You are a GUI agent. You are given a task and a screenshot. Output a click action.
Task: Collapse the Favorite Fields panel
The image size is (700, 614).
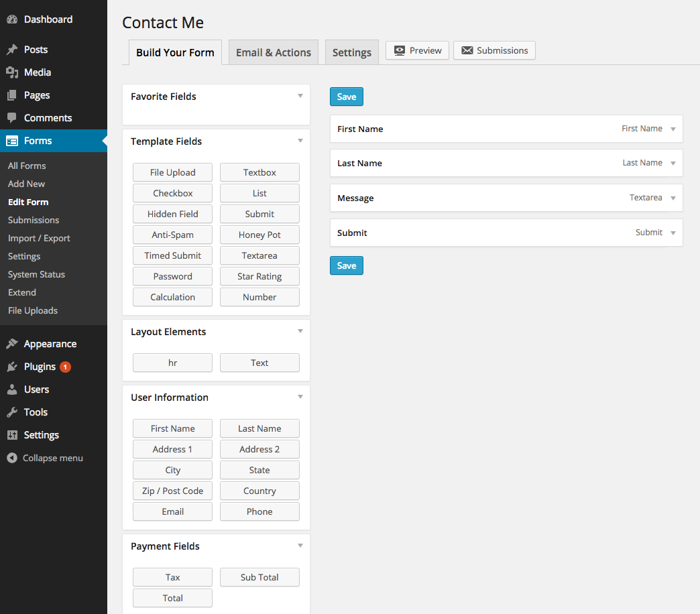(300, 96)
